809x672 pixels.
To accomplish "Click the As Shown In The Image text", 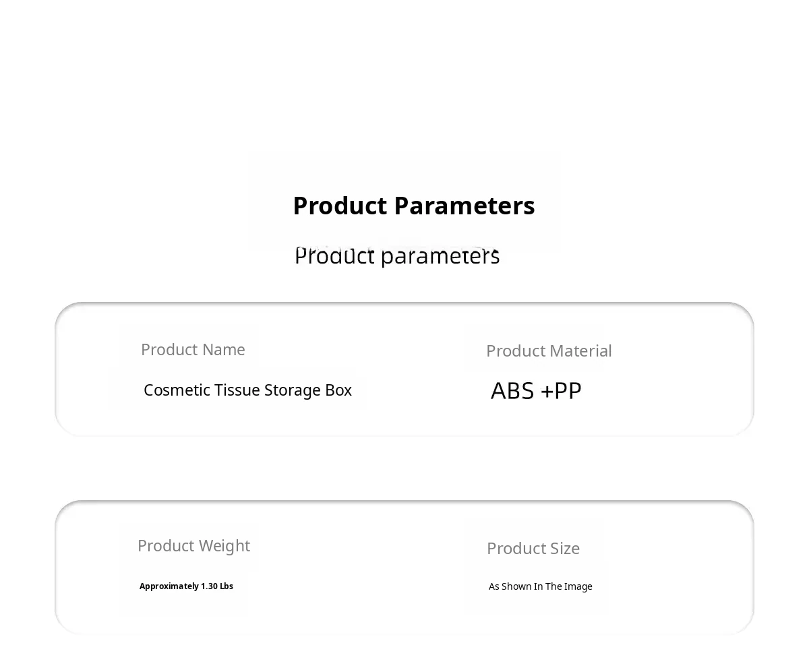I will point(540,586).
